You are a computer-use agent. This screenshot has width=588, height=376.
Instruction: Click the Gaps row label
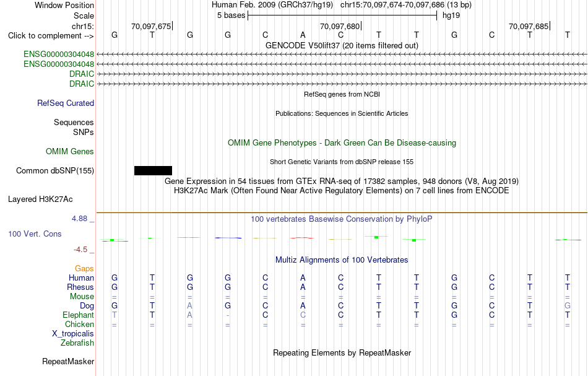pyautogui.click(x=84, y=268)
